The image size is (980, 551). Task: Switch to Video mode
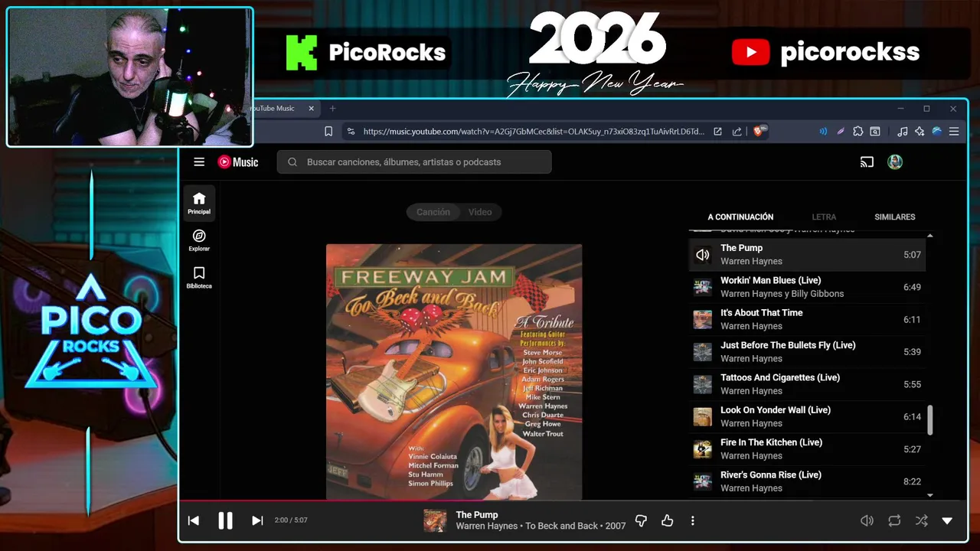(x=480, y=212)
